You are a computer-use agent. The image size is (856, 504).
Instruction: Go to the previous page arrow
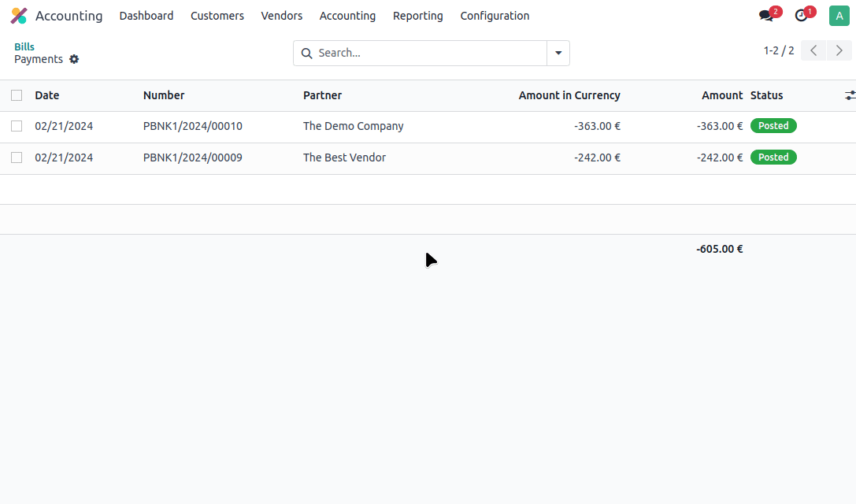[x=813, y=51]
